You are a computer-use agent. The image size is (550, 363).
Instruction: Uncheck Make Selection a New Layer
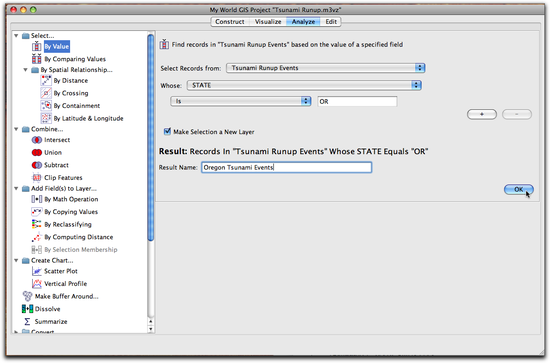[167, 132]
